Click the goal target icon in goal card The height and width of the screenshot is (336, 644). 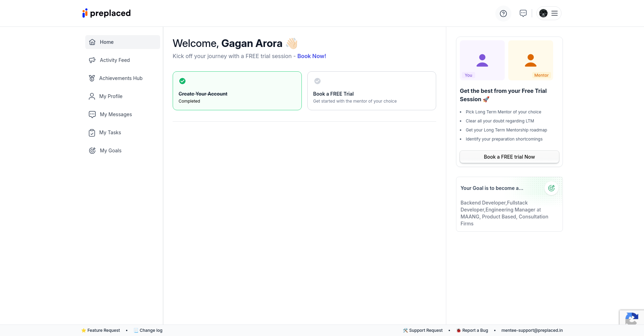pos(551,188)
